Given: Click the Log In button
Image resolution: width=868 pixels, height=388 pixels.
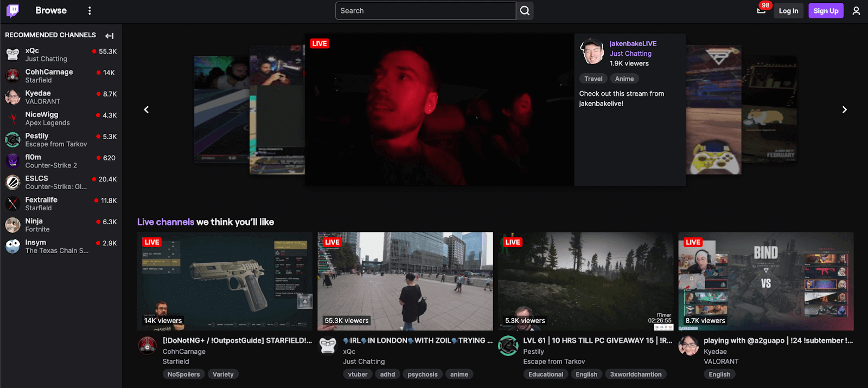Looking at the screenshot, I should tap(788, 11).
